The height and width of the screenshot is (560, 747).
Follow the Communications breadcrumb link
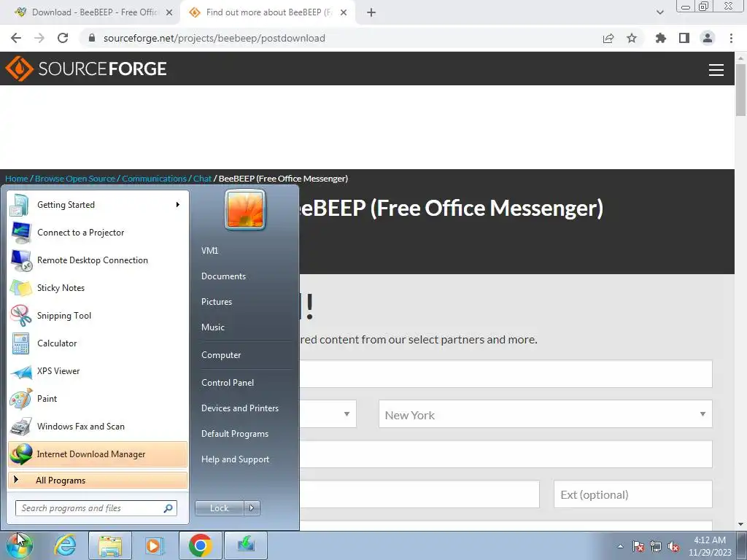tap(155, 179)
